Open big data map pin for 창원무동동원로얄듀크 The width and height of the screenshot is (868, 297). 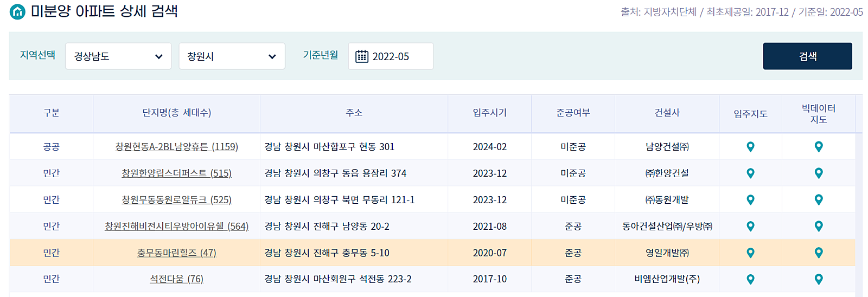[x=819, y=200]
